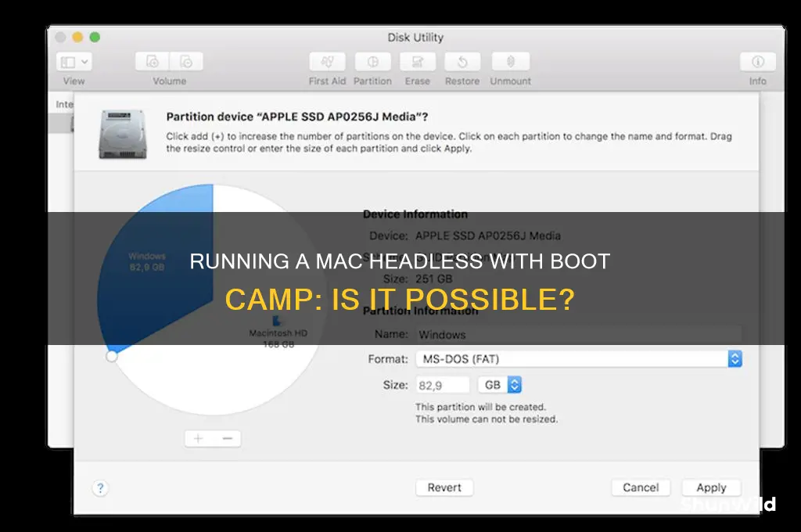Click the 'This volume can not be resized.' note

487,419
